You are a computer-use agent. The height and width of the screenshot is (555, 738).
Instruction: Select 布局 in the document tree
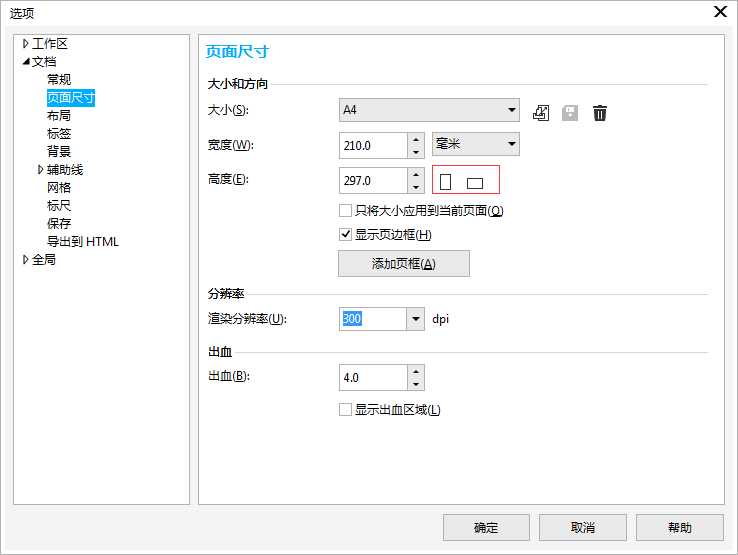(x=59, y=116)
